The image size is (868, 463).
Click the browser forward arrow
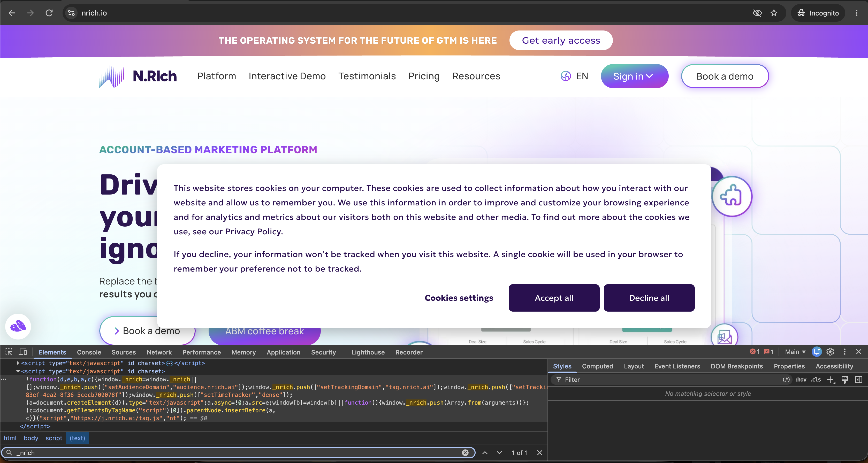[x=30, y=13]
